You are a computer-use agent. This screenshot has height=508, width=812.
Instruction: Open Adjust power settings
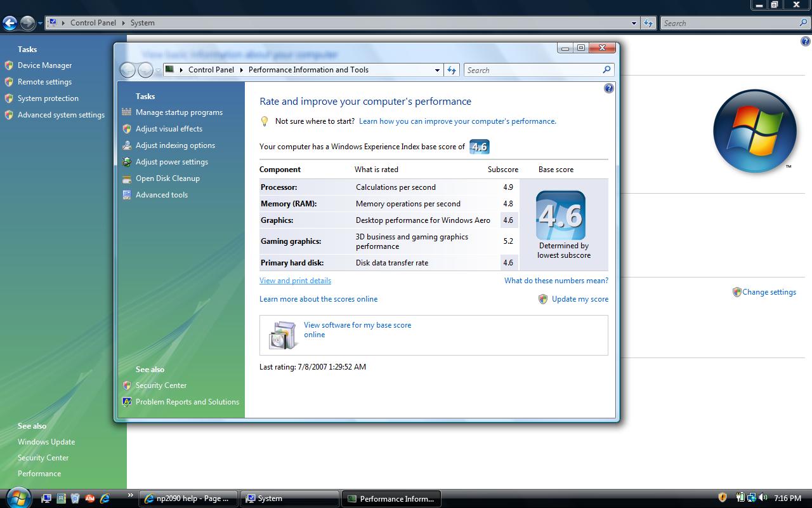pos(172,162)
